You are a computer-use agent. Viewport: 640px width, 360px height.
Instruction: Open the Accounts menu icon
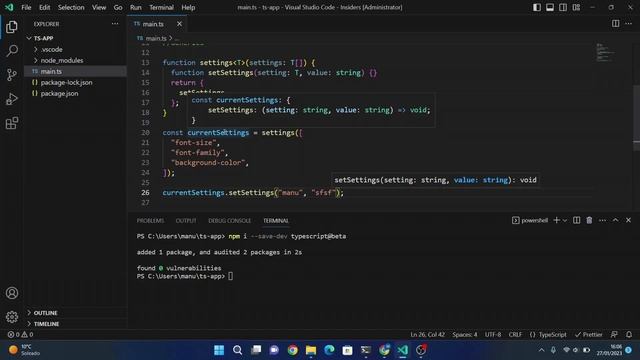click(x=12, y=293)
